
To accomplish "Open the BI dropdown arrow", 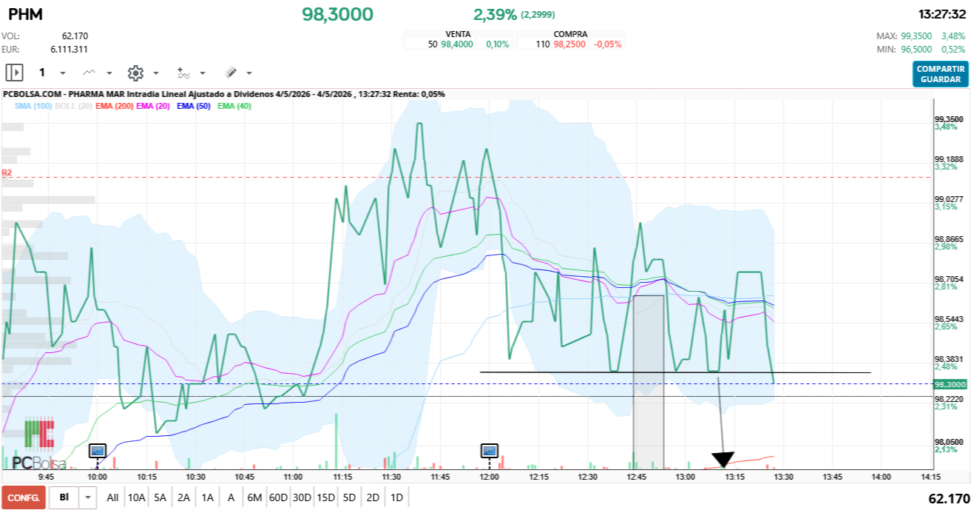I will click(x=88, y=497).
